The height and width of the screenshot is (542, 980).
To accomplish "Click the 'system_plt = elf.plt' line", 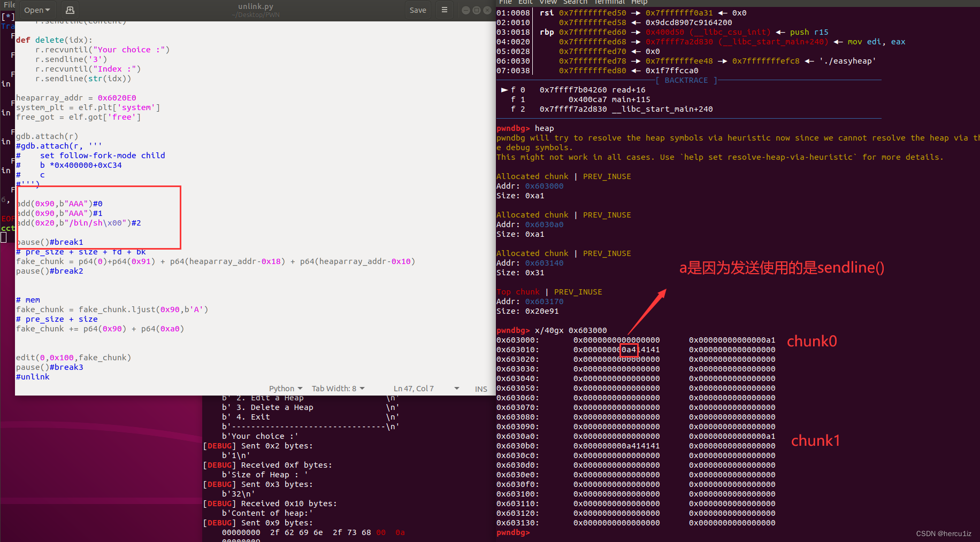I will pos(88,107).
